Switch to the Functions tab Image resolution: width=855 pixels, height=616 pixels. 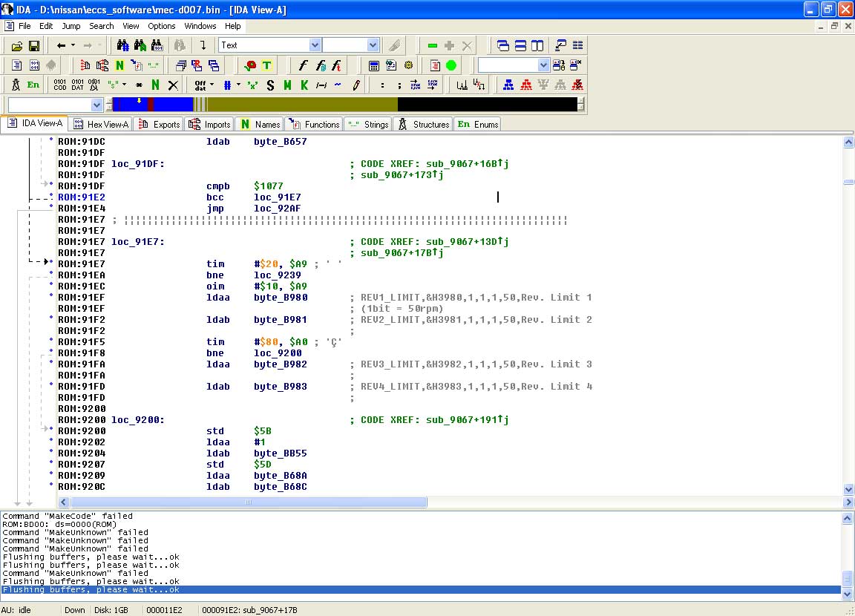pos(315,124)
